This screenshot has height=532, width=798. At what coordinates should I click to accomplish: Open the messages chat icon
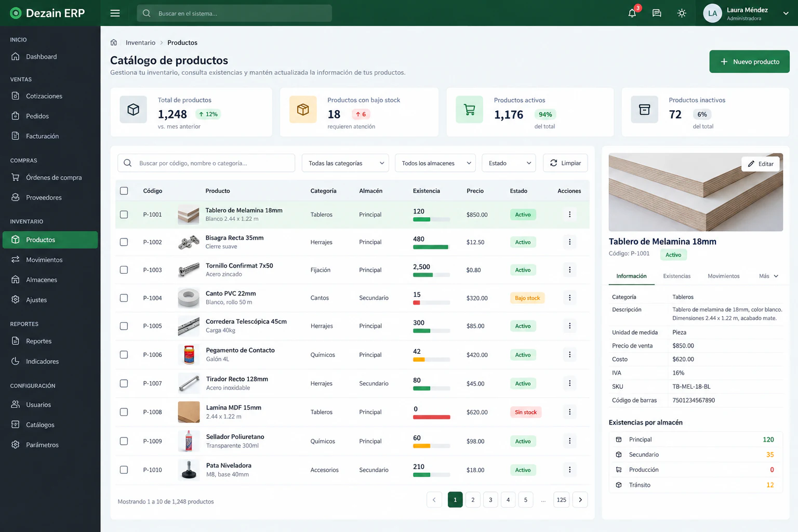tap(657, 13)
